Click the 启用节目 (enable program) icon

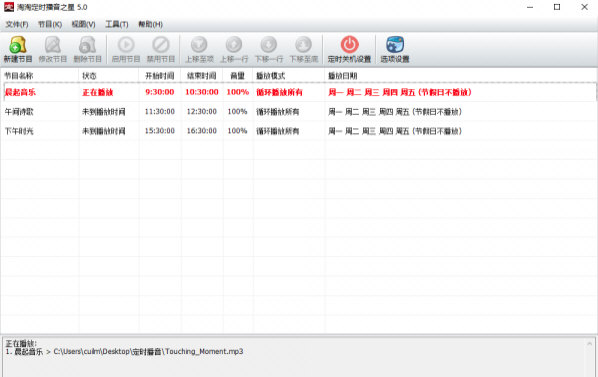pos(126,45)
